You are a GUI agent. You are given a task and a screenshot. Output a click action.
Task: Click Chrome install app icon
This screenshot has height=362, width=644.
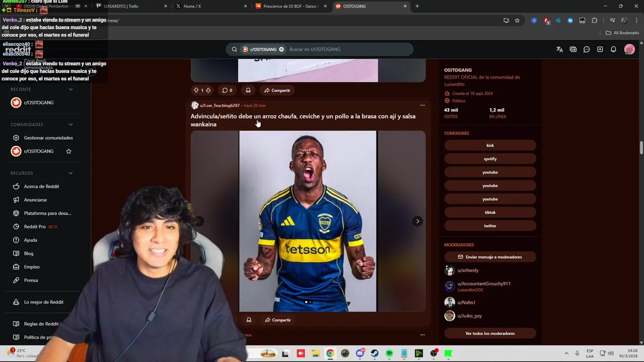pyautogui.click(x=506, y=21)
